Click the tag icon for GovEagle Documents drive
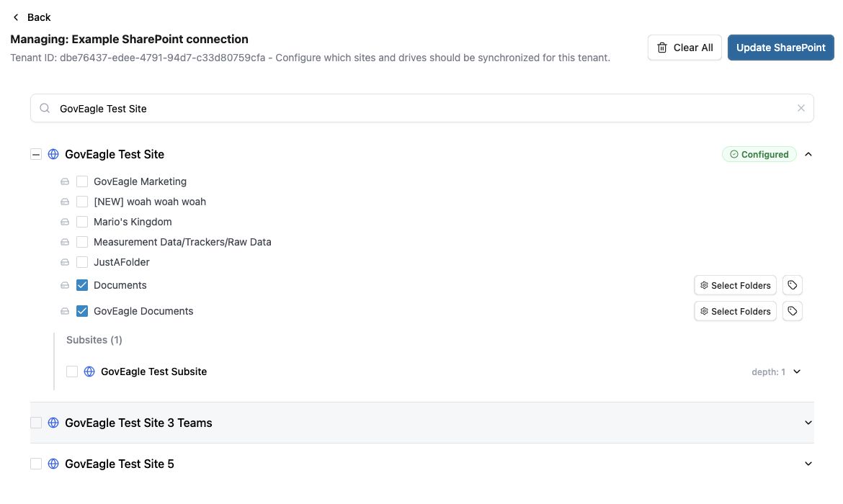Screen dimensions: 843x504 [x=792, y=311]
